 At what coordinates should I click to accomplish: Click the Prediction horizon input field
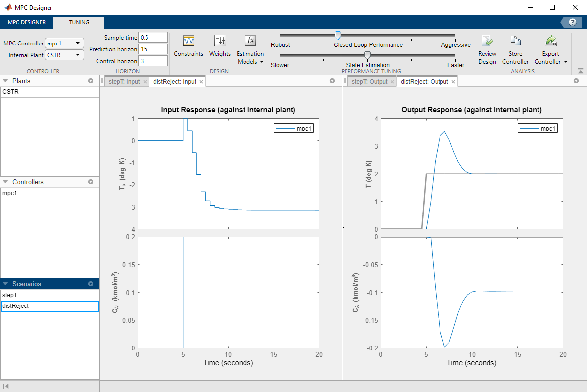153,48
